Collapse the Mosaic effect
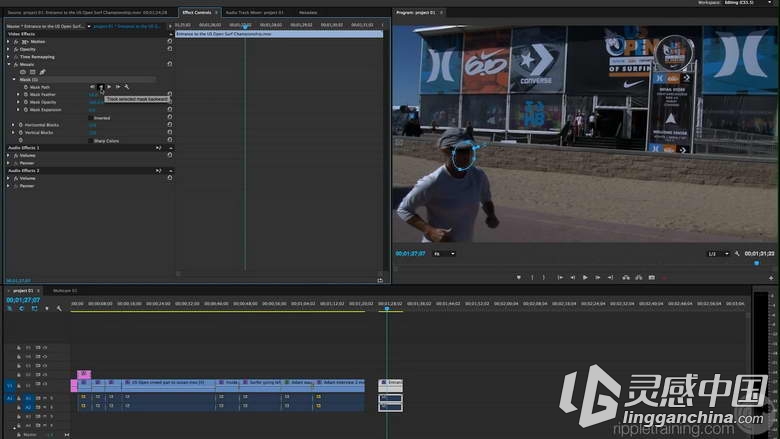The image size is (780, 439). coord(8,65)
